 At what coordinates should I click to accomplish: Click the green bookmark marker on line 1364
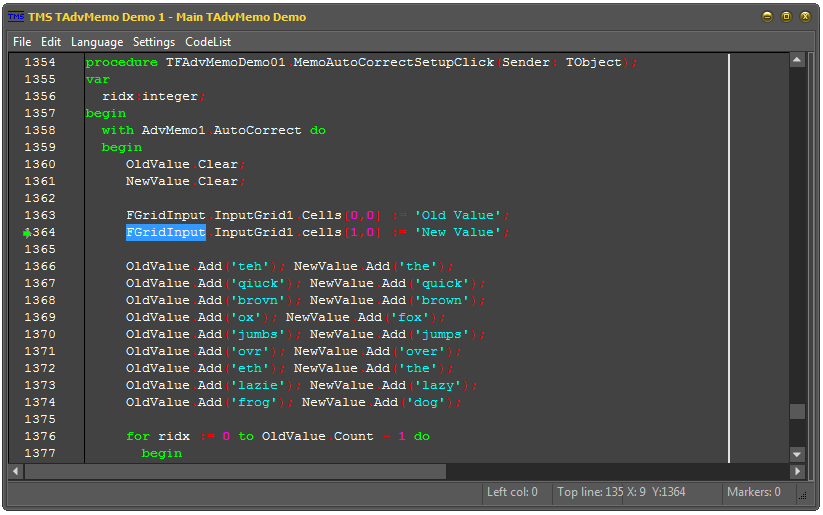click(27, 233)
